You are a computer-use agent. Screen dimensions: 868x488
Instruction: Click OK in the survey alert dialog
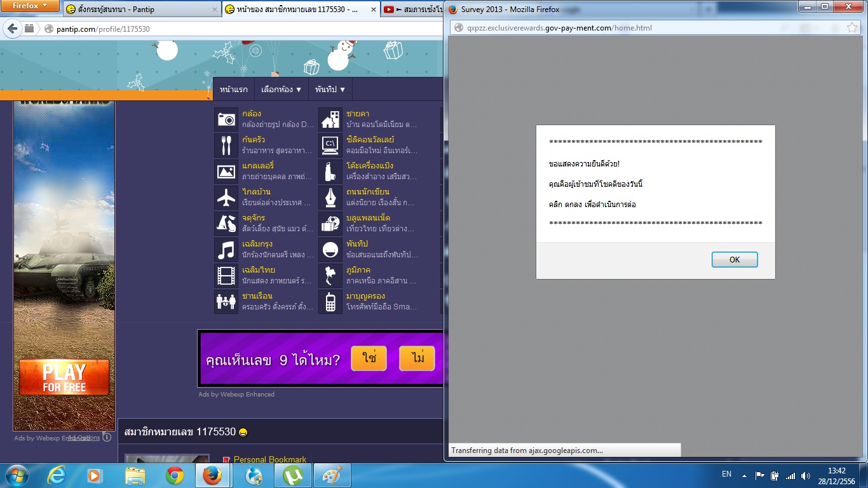pos(735,259)
